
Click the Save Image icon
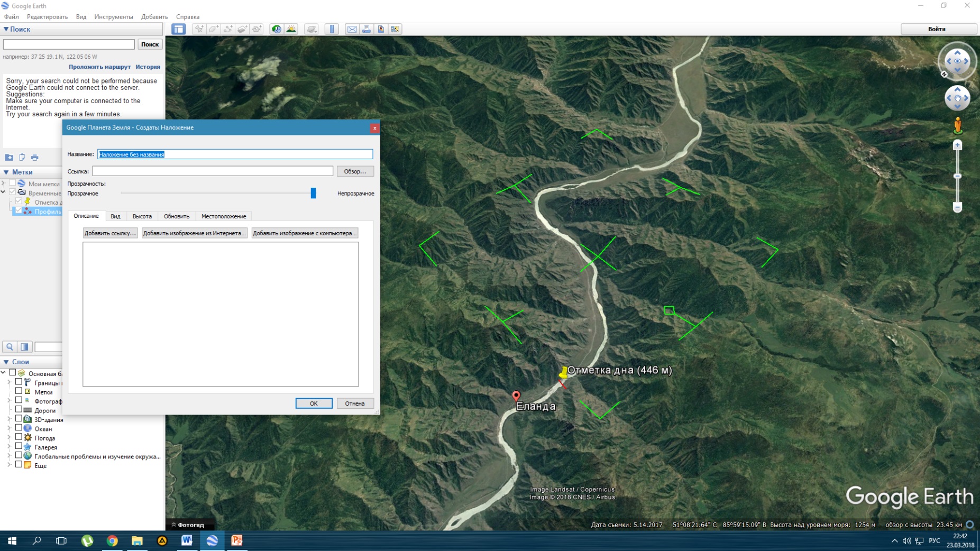[x=381, y=29]
